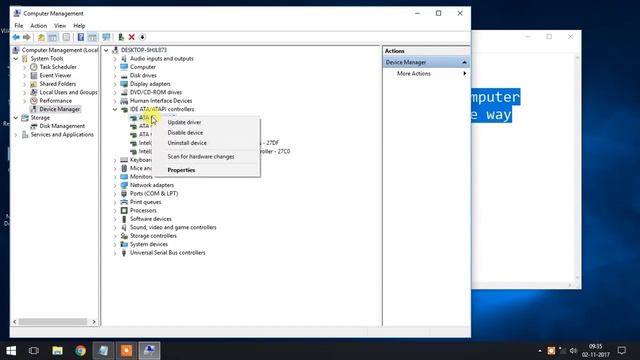Select Device Manager in the tree

[60, 109]
